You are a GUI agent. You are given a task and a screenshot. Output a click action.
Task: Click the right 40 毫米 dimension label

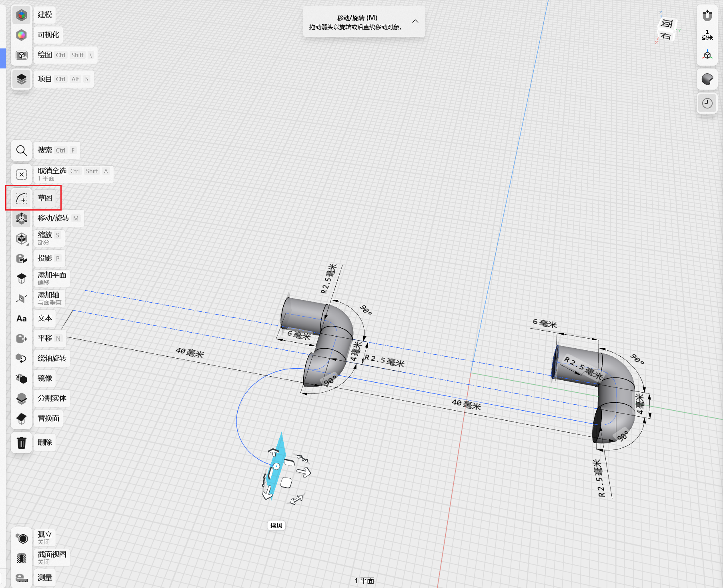pyautogui.click(x=466, y=404)
